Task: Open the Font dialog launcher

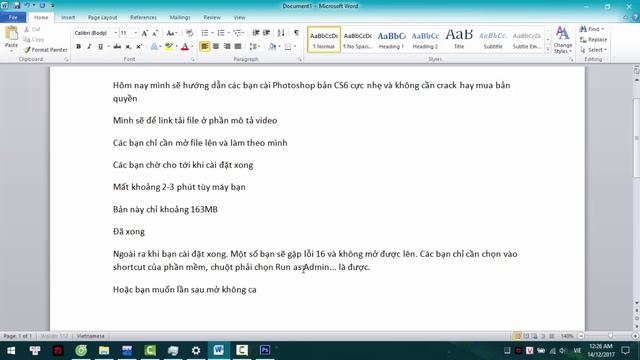Action: tap(193, 60)
